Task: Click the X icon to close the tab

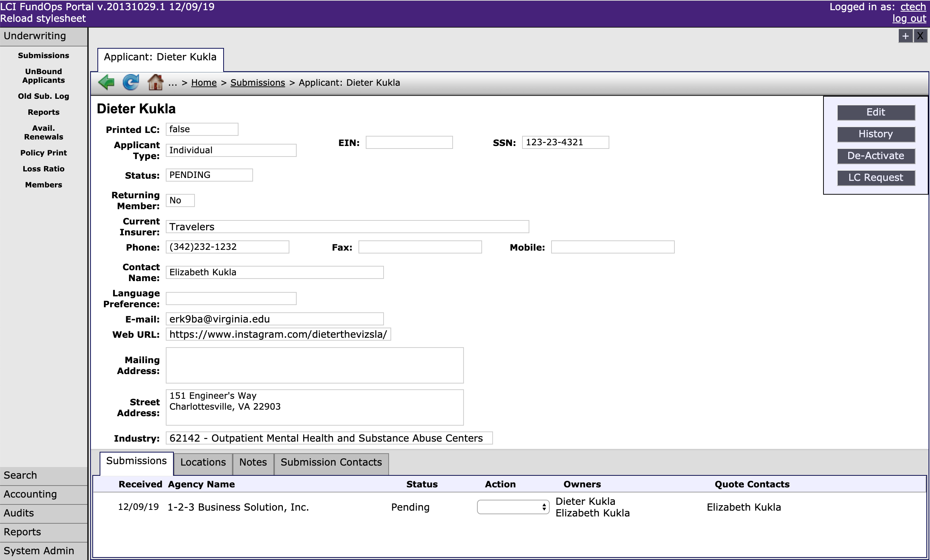Action: click(x=920, y=36)
